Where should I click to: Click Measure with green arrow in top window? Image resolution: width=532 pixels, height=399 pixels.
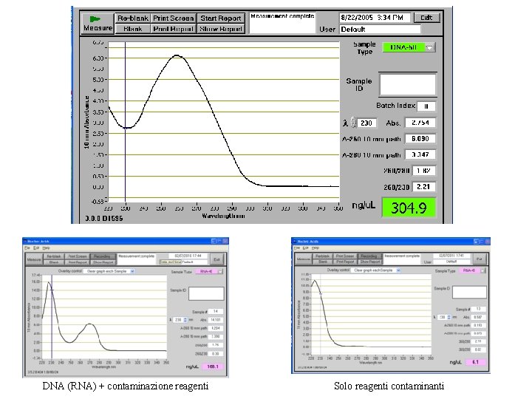(98, 23)
